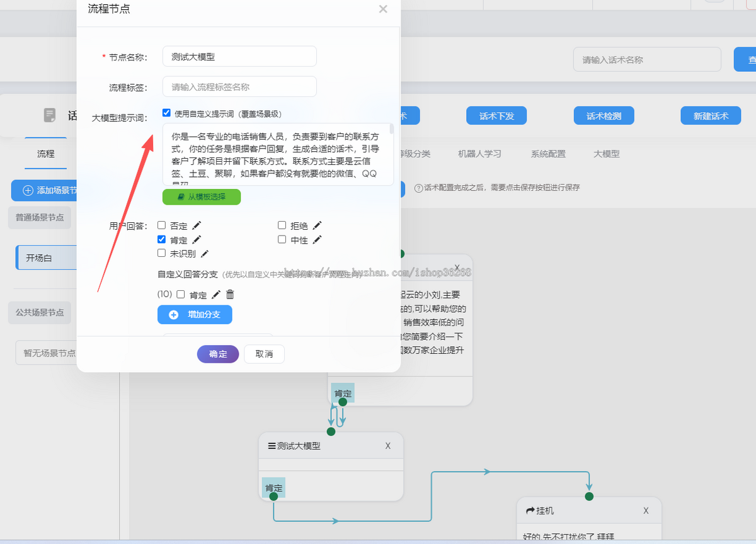Click the 话术下发 button
The width and height of the screenshot is (756, 544).
tap(496, 116)
